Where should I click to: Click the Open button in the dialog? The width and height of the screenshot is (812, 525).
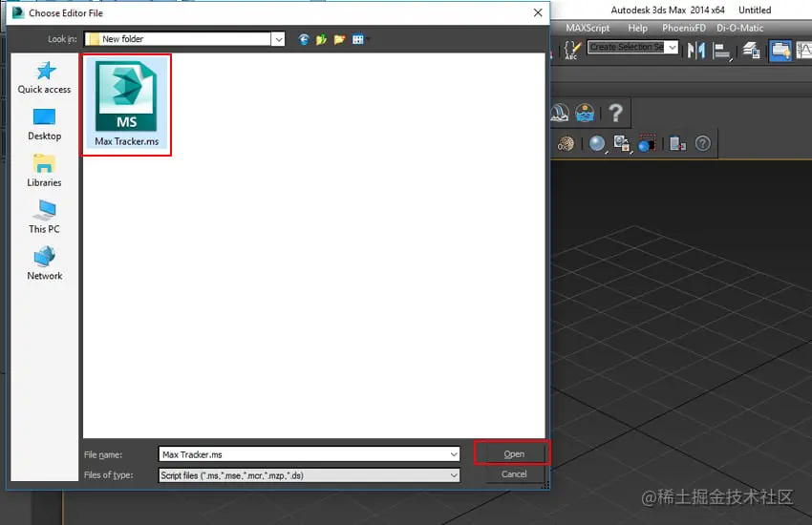[514, 453]
